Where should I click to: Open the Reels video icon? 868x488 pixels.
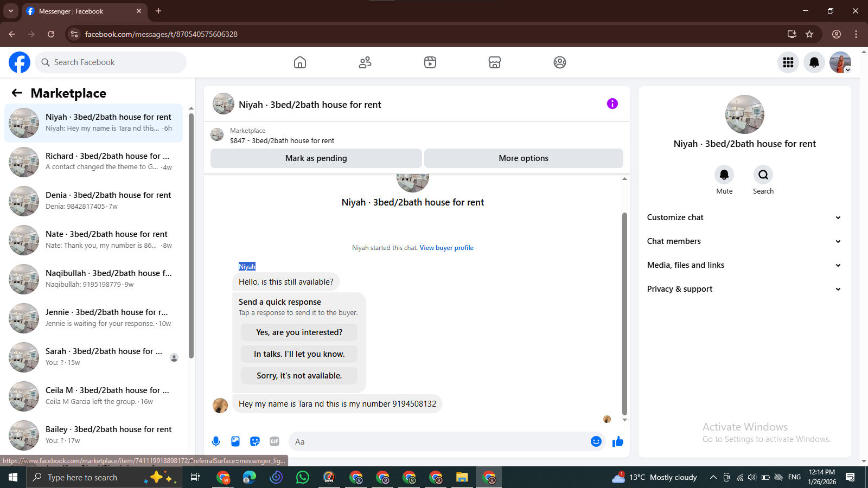[430, 62]
